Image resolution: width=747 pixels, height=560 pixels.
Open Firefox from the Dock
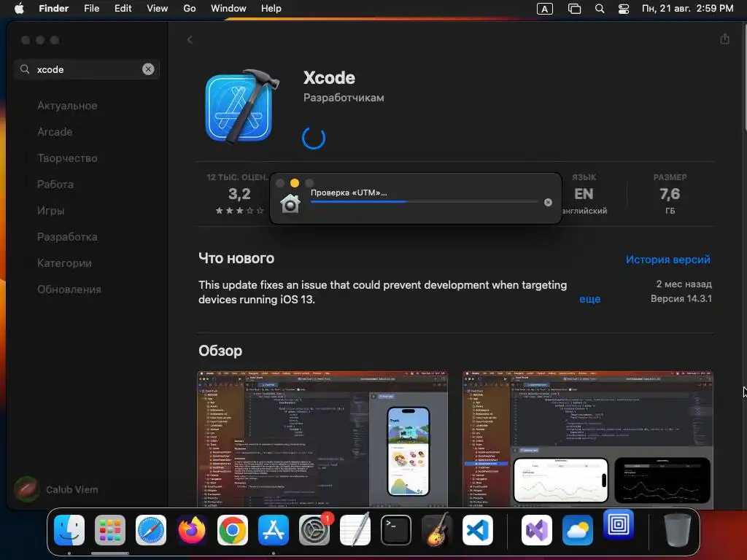[x=192, y=529]
